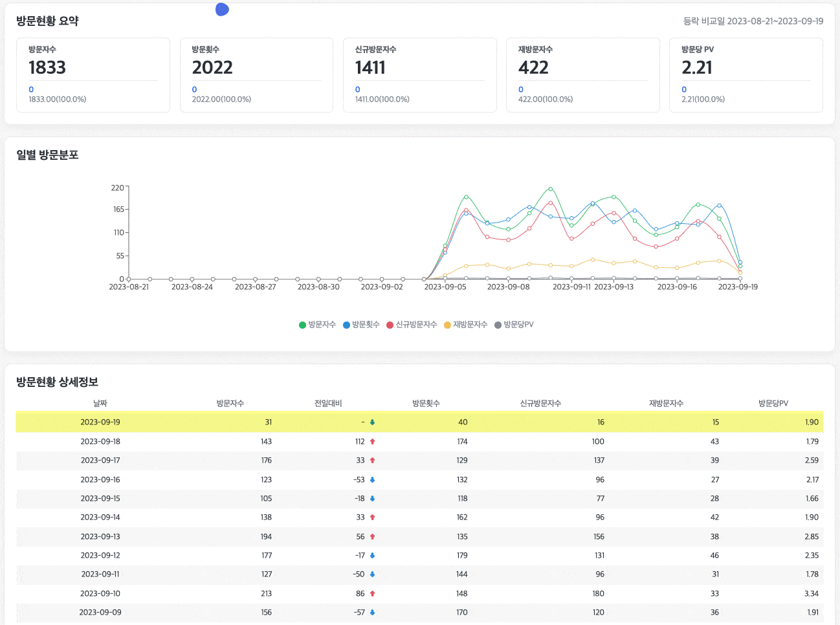
Task: Click the 0 link below the 방문당 PV metric
Action: tap(683, 89)
